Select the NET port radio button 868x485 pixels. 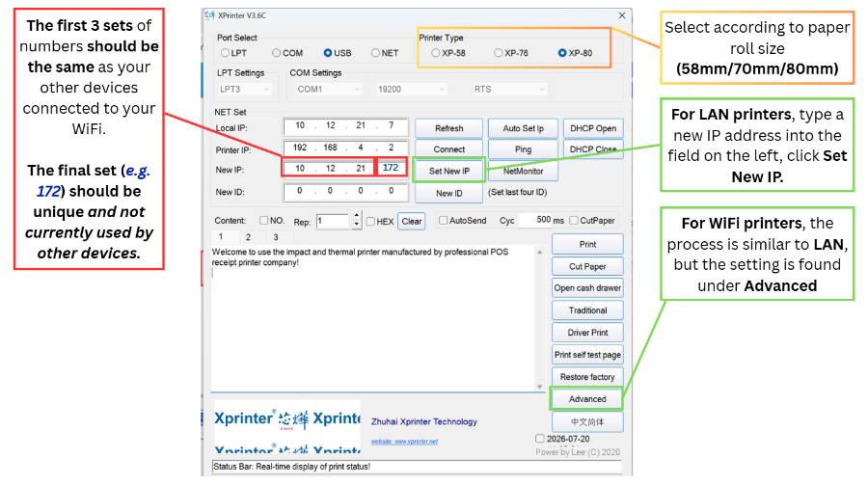coord(375,53)
